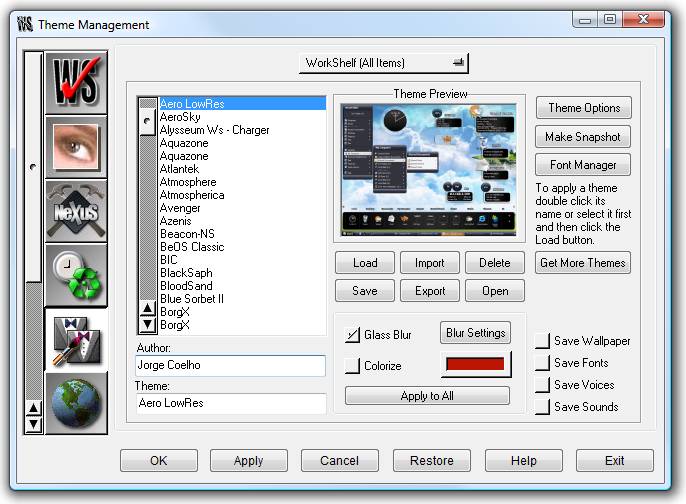686x504 pixels.
Task: Click the WS logo in title bar
Action: pos(25,24)
